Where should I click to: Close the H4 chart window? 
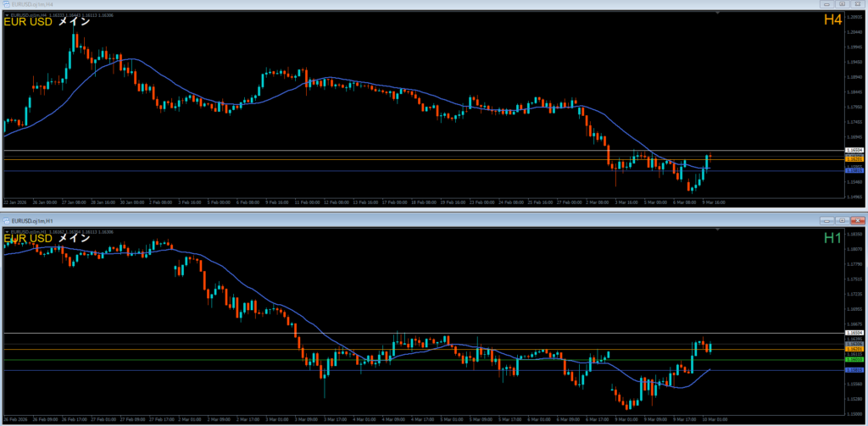pos(856,4)
